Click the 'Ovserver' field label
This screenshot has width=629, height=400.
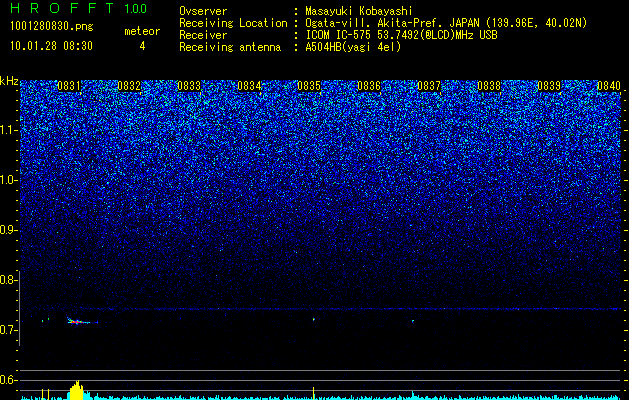tap(203, 11)
